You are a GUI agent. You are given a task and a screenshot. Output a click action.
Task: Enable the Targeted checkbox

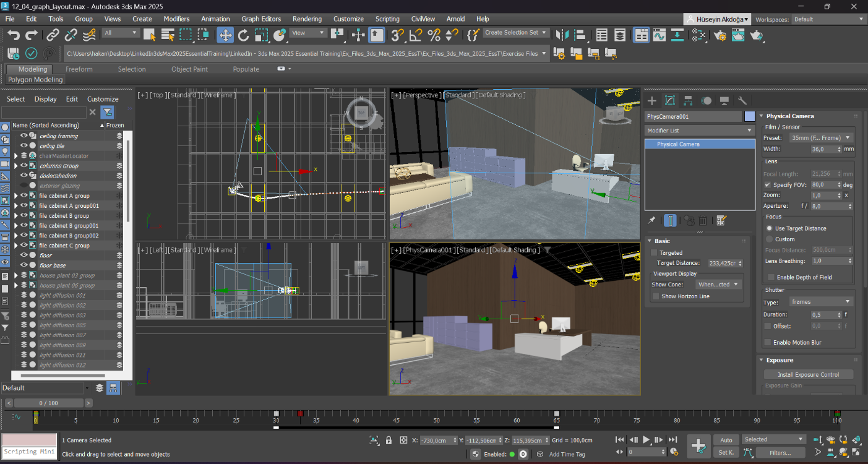(x=654, y=252)
